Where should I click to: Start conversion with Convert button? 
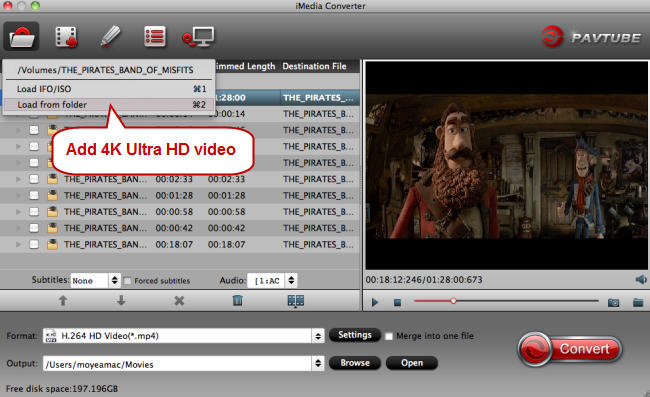click(570, 349)
